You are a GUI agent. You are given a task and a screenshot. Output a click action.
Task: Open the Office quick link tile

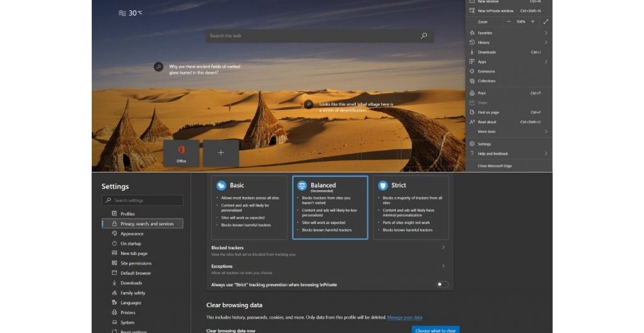coord(181,153)
